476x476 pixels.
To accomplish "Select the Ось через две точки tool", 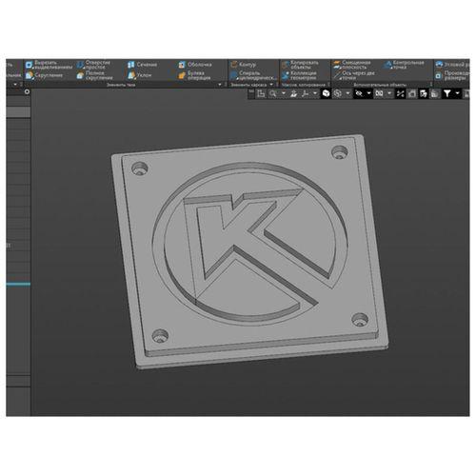I will 354,75.
